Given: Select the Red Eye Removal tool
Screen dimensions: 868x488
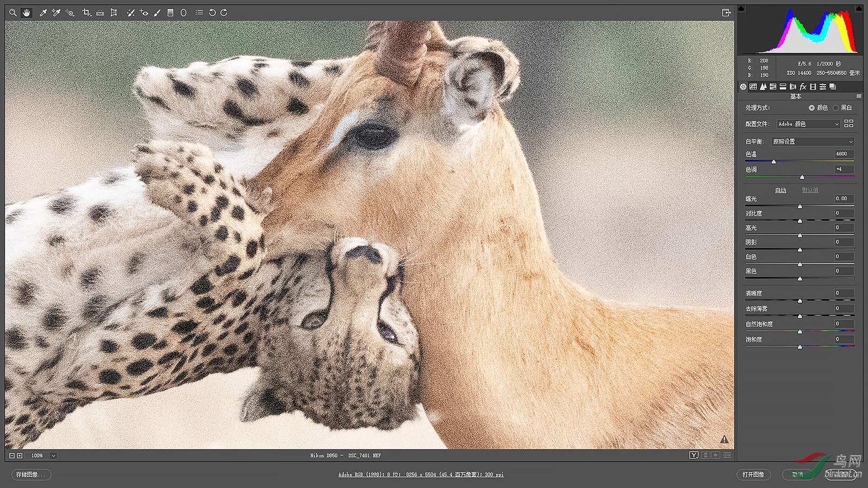Looking at the screenshot, I should (x=144, y=12).
